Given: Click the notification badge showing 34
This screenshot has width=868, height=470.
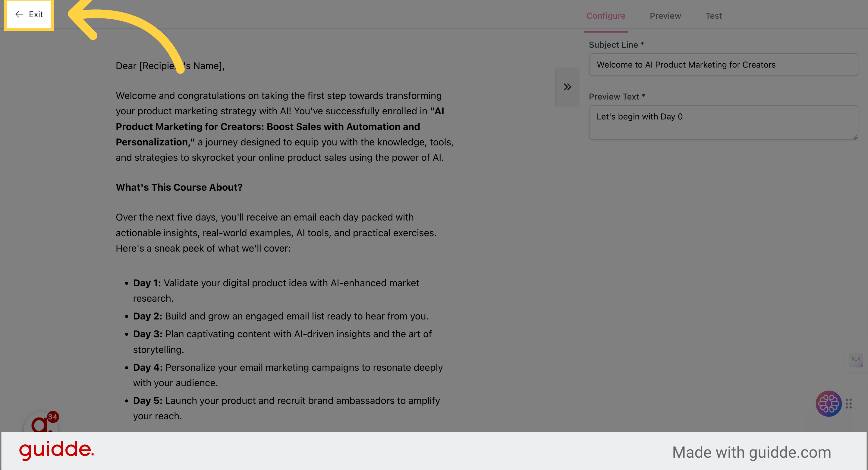Looking at the screenshot, I should (53, 417).
